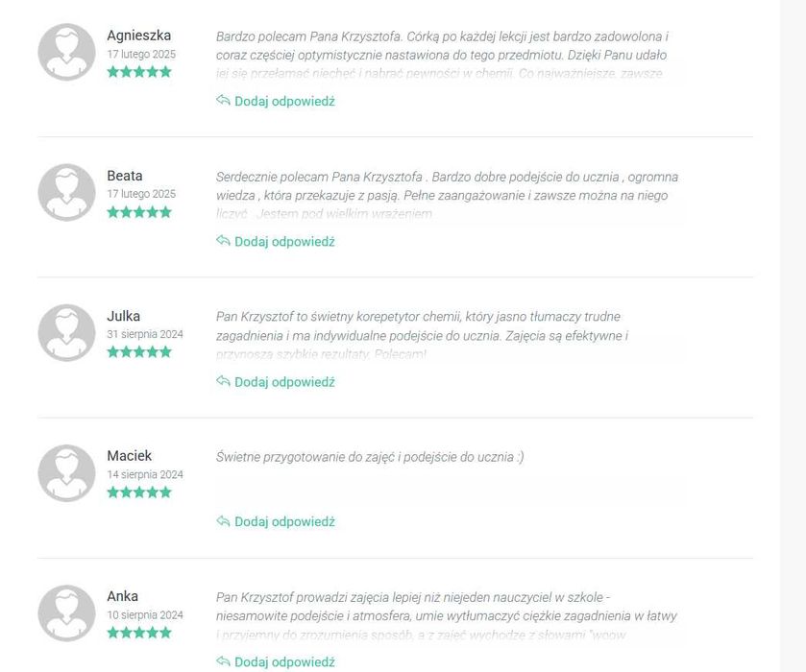Screen dimensions: 806x672
Task: Click the reviewer name Maciek
Action: 129,456
